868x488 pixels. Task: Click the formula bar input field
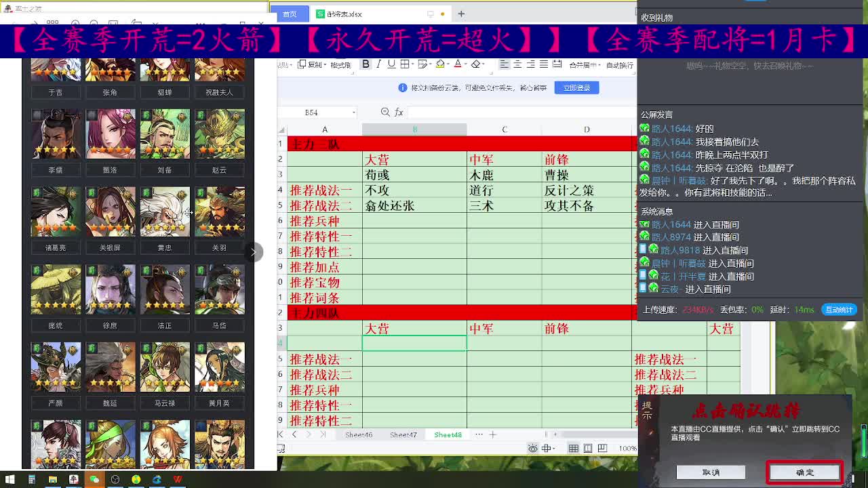point(521,112)
